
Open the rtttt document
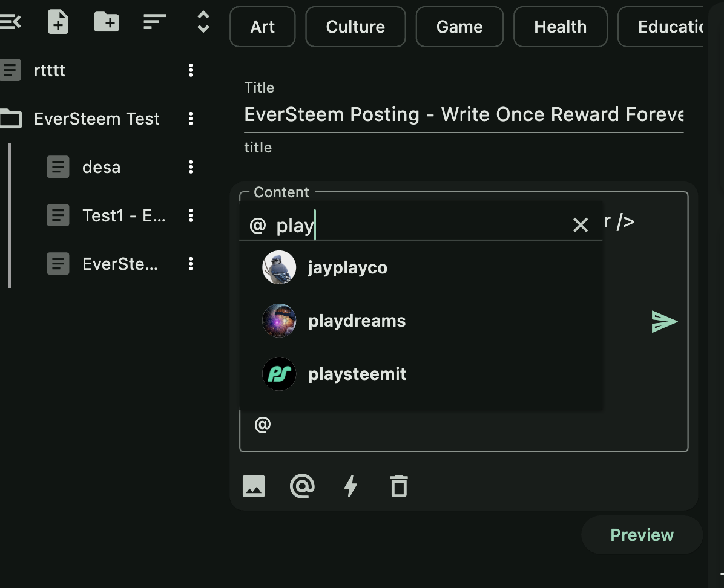click(50, 71)
